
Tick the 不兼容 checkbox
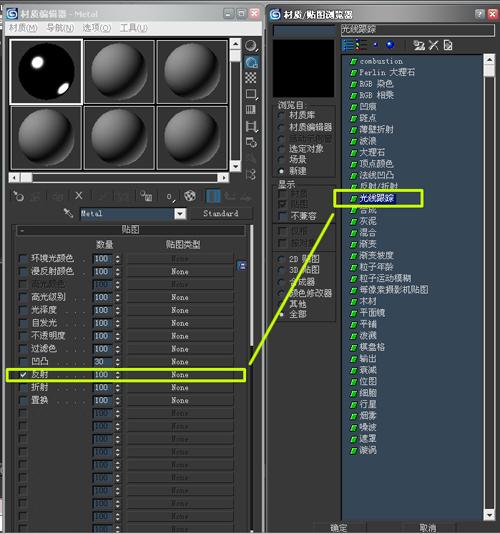coord(282,216)
